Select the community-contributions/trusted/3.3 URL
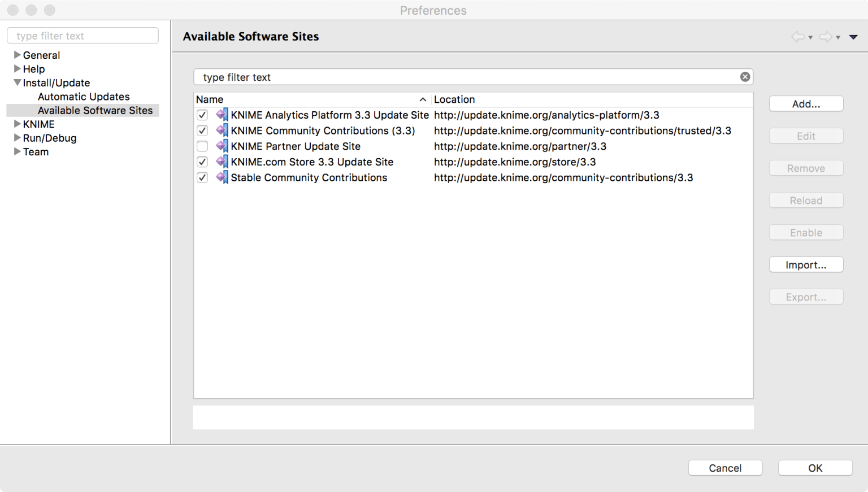The height and width of the screenshot is (492, 868). pos(583,131)
